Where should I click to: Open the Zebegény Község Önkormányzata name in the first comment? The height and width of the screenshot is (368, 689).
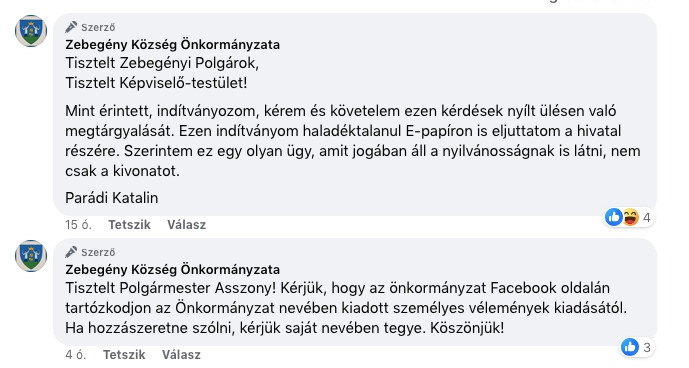(x=172, y=44)
